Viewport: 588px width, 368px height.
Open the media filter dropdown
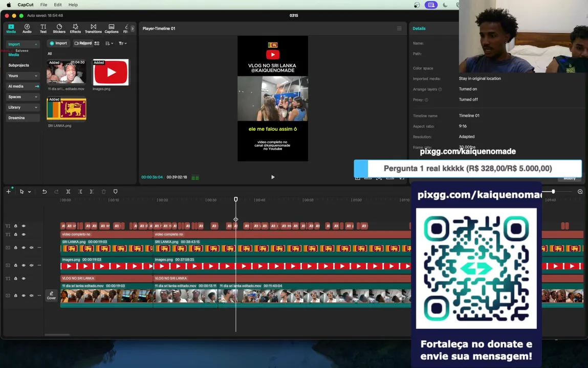pyautogui.click(x=123, y=43)
